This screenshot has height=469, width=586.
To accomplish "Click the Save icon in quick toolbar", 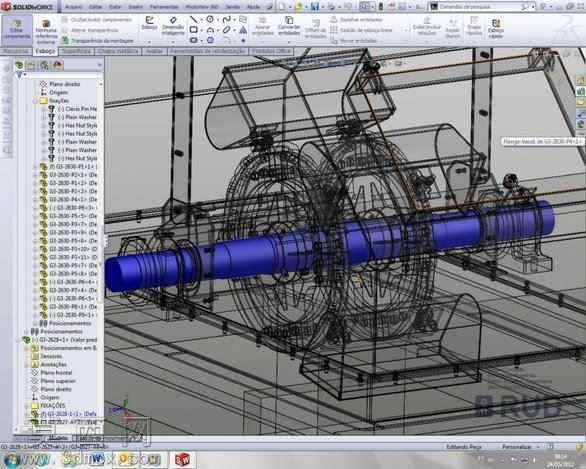I will coord(315,6).
